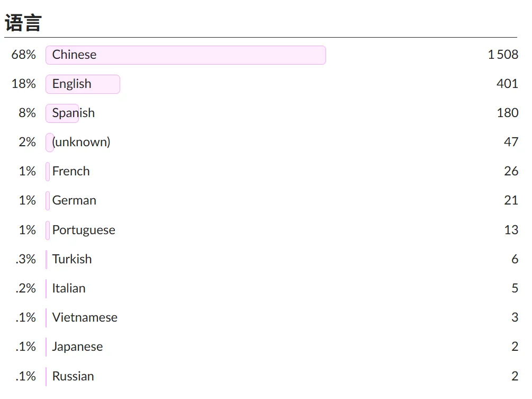Click the Italian language label
This screenshot has width=532, height=399.
click(x=69, y=288)
